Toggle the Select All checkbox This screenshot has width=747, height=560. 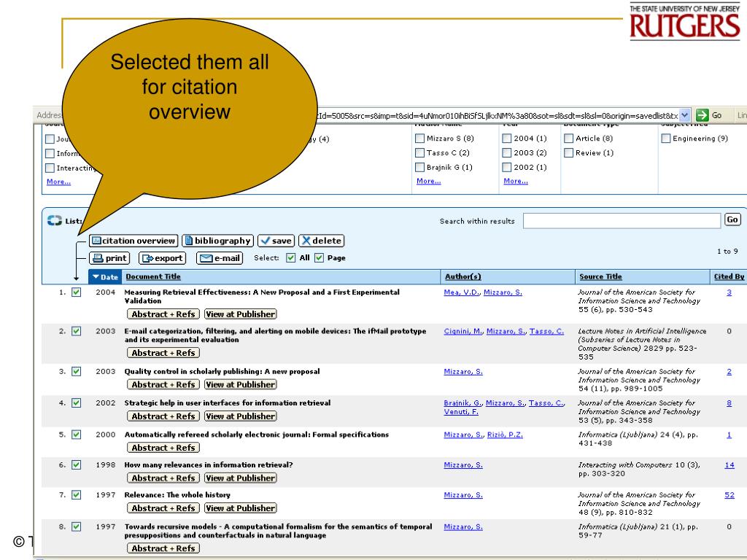[290, 257]
